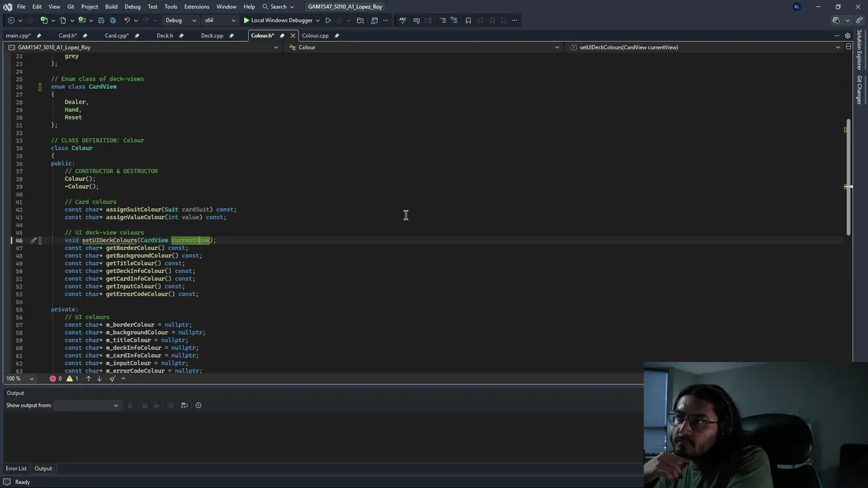868x488 pixels.
Task: Open the RL account badge
Action: pos(797,7)
